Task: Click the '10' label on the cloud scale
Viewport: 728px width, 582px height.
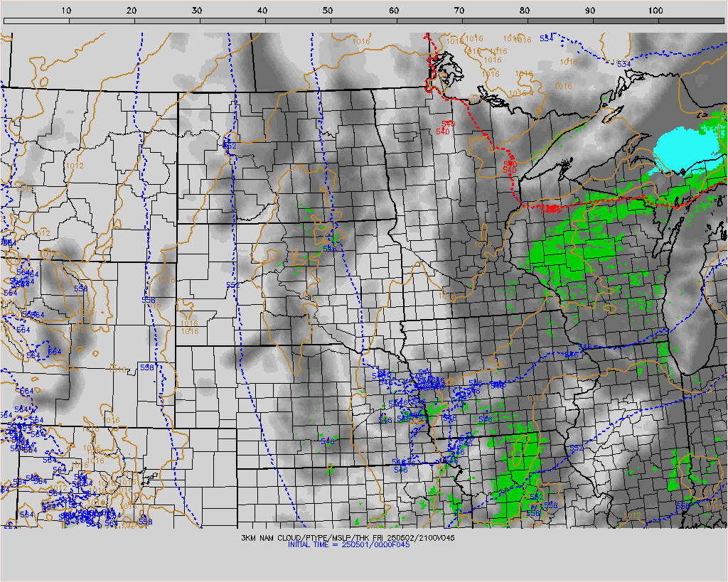Action: [x=66, y=10]
